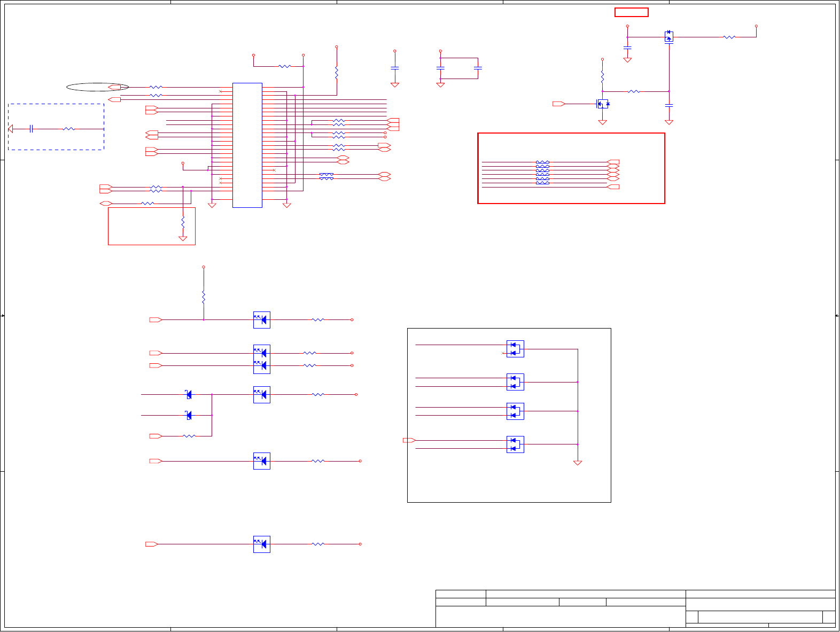Select the tall dual-LED package symbol
840x632 pixels.
tap(261, 359)
